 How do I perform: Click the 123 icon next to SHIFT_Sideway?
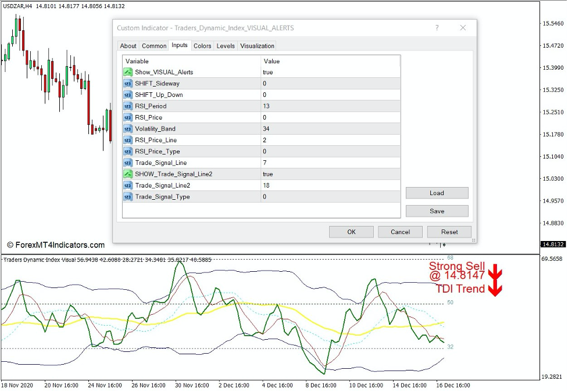coord(128,83)
